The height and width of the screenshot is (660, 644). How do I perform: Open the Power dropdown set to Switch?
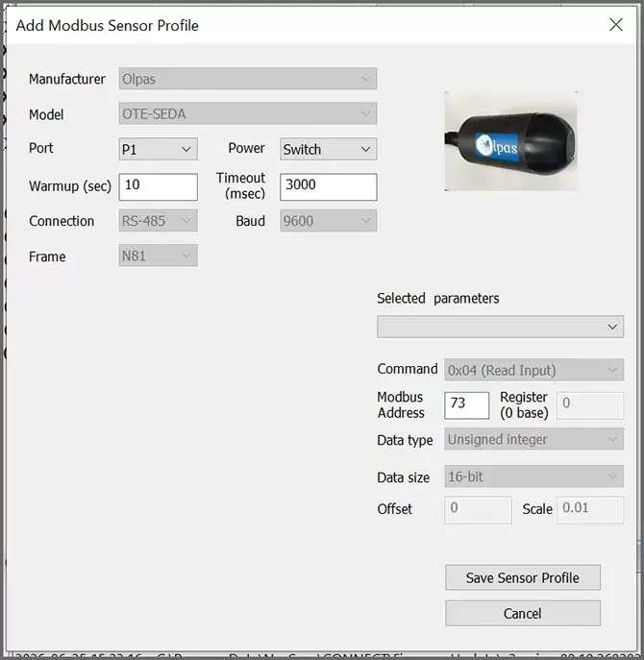pyautogui.click(x=328, y=149)
